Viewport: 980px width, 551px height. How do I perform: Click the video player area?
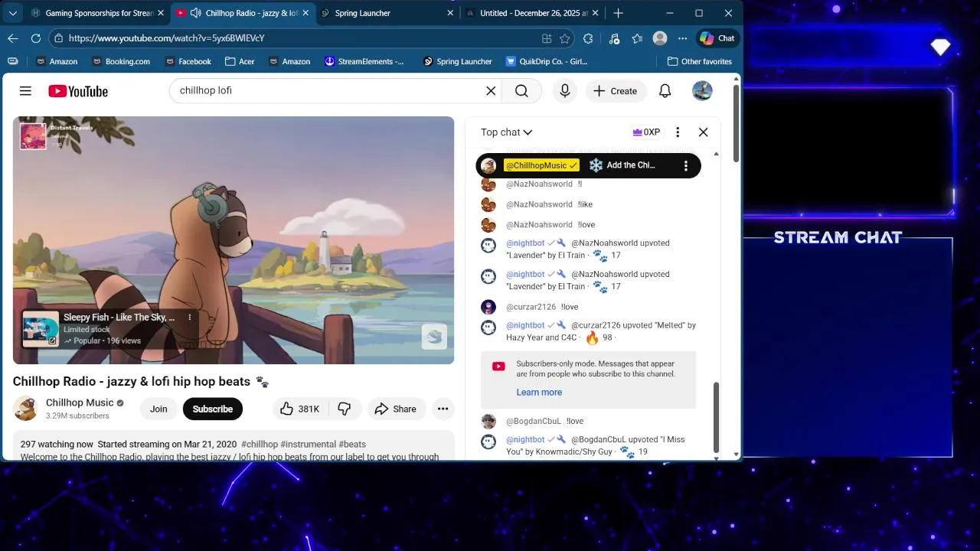234,240
